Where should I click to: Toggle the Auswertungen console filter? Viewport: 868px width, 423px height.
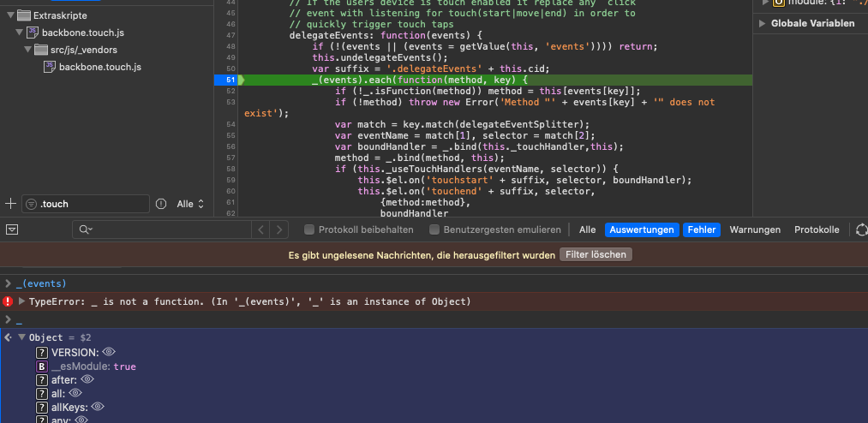pyautogui.click(x=642, y=229)
